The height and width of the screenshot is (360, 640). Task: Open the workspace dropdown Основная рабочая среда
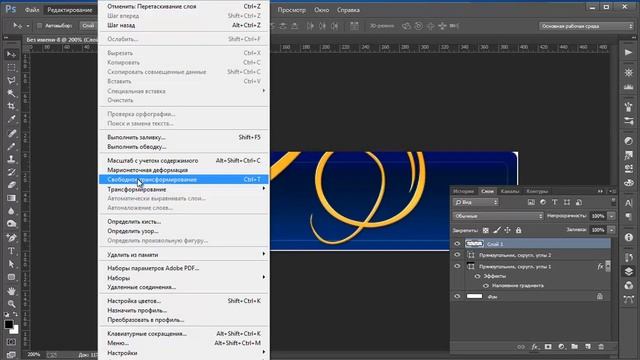587,26
